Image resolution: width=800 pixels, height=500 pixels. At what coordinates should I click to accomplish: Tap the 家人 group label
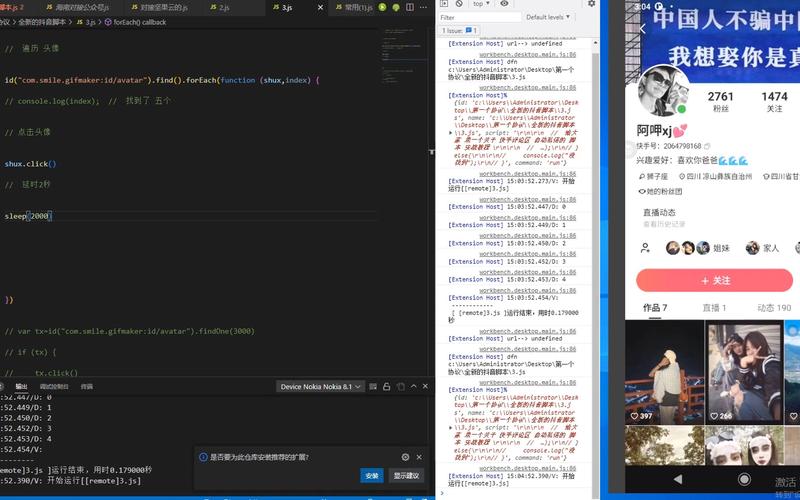pos(770,248)
